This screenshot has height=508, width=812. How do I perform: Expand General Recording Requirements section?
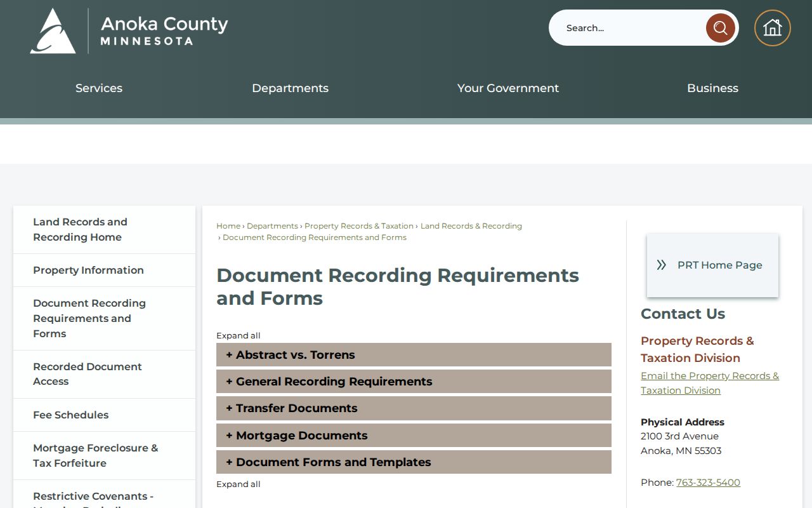[x=414, y=382]
